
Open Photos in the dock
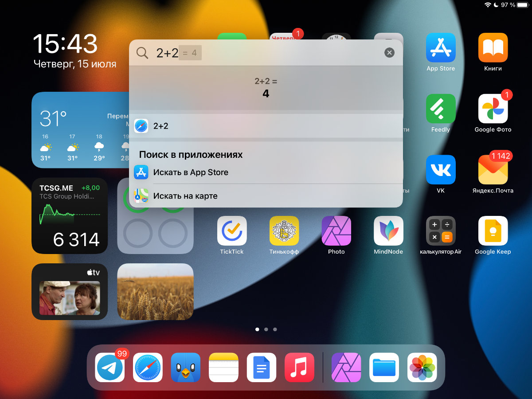[x=422, y=368]
